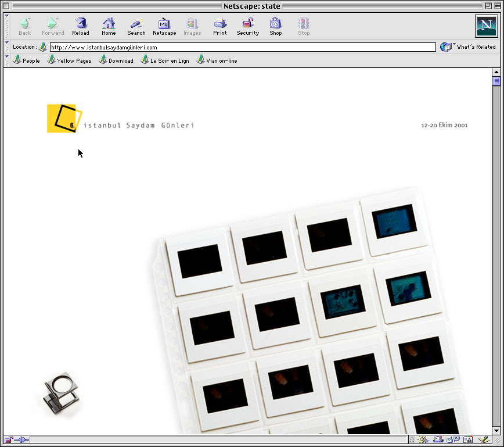Click the Shop toolbar button
The height and width of the screenshot is (447, 504).
275,26
